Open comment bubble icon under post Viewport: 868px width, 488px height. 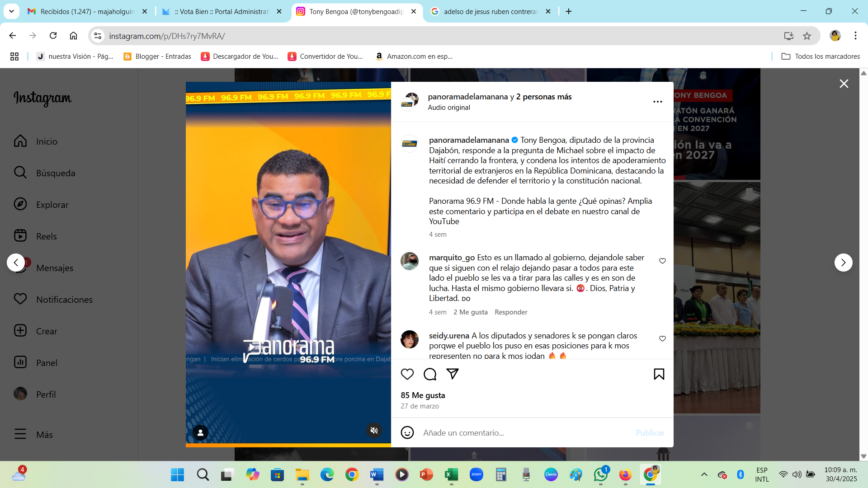click(430, 374)
